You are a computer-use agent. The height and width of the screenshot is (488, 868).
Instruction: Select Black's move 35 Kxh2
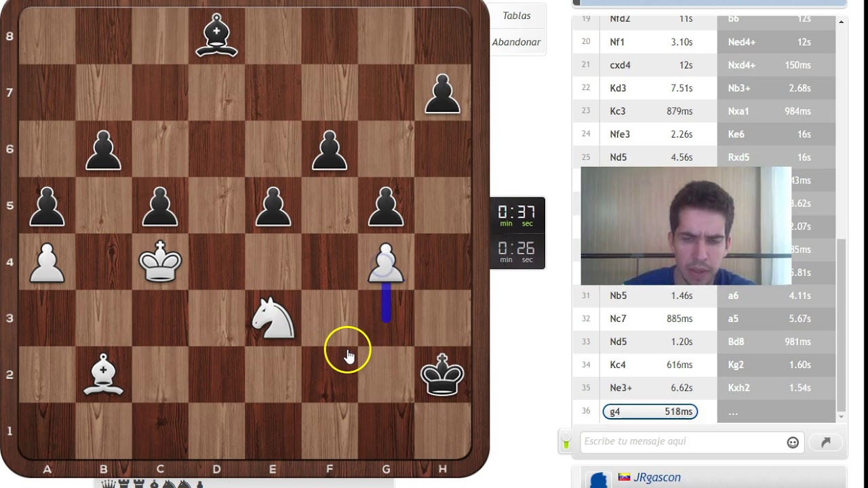(775, 388)
